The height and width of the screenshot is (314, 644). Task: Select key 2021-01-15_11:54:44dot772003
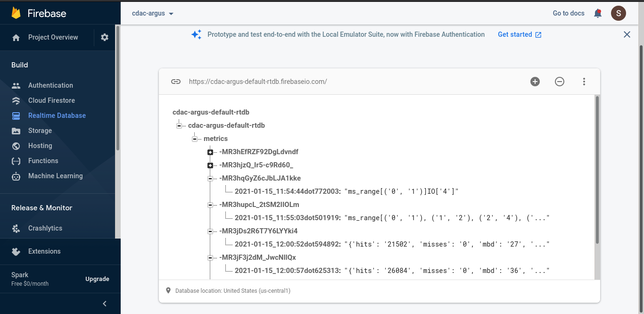point(288,191)
